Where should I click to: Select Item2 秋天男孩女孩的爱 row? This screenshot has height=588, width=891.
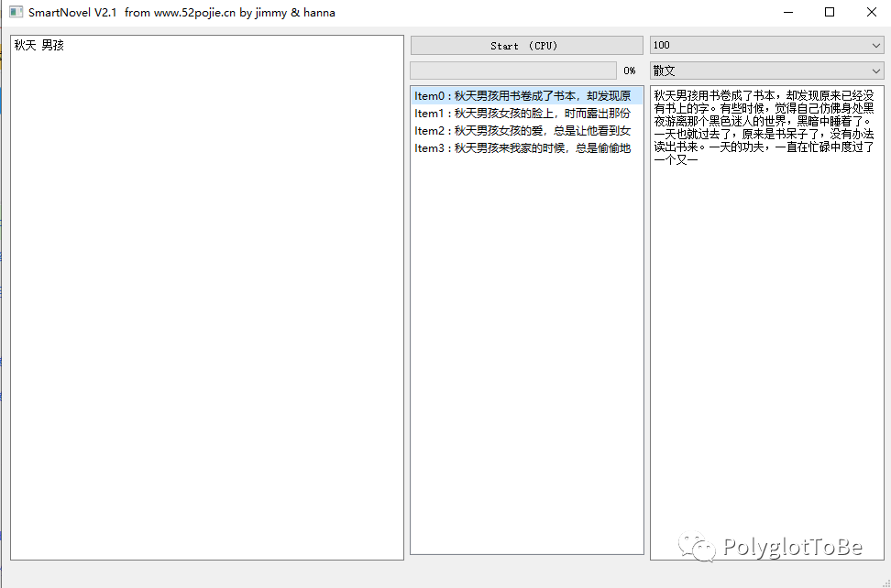point(527,131)
